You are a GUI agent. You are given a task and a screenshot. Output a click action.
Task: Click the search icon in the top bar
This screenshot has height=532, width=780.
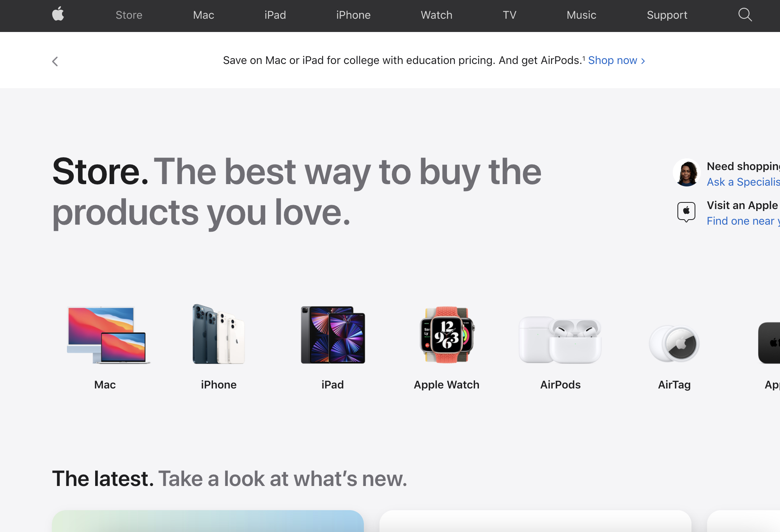[745, 15]
